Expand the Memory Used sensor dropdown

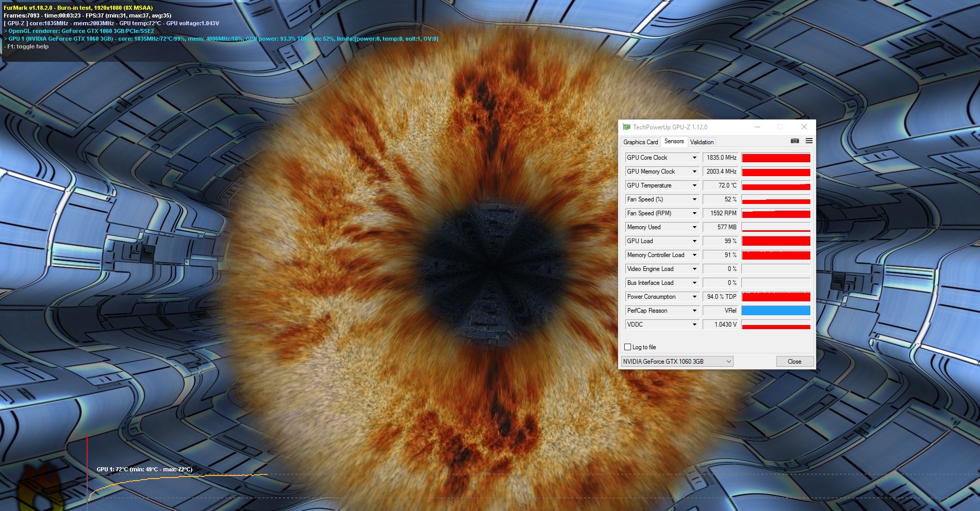(x=694, y=227)
